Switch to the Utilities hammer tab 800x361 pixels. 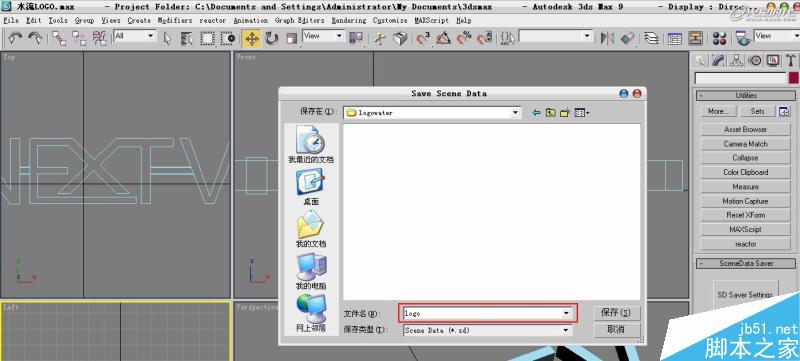click(790, 61)
